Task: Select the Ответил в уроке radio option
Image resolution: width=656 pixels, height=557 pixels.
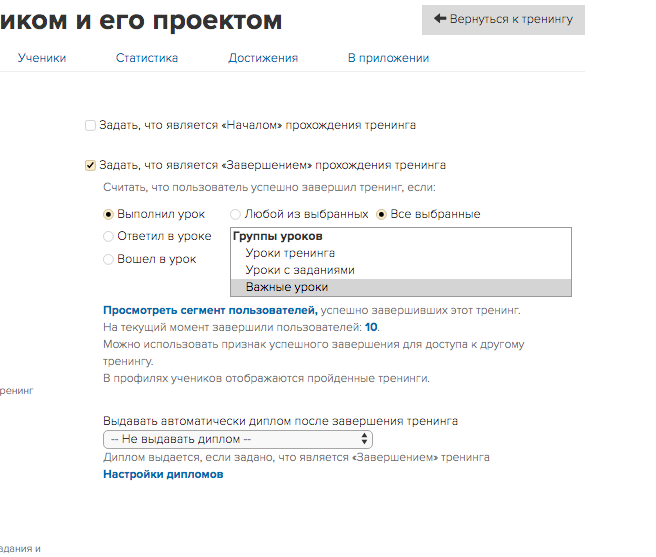Action: point(108,236)
